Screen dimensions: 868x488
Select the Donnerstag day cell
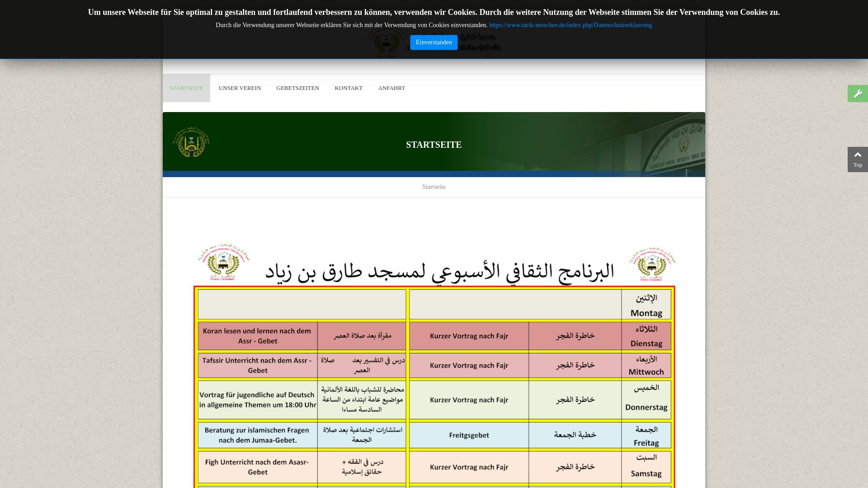tap(646, 400)
